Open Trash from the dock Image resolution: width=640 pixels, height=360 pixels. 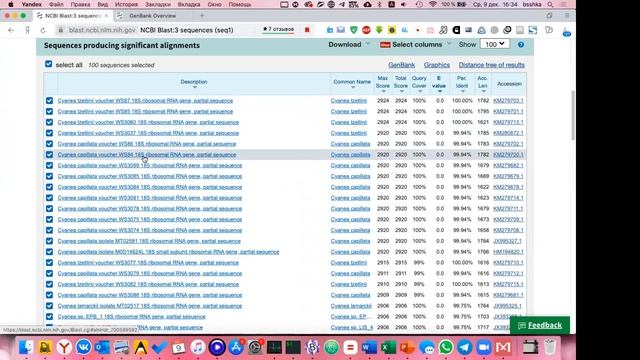(x=550, y=347)
